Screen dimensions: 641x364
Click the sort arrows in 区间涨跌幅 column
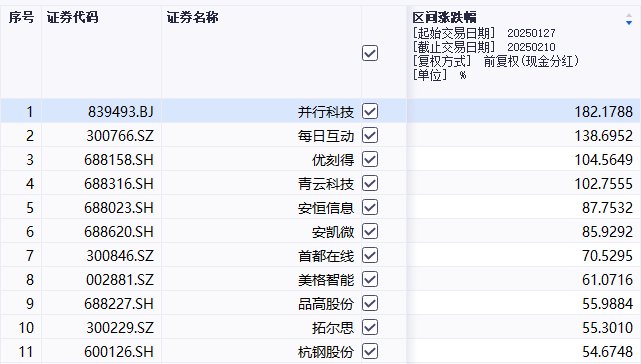pos(629,19)
